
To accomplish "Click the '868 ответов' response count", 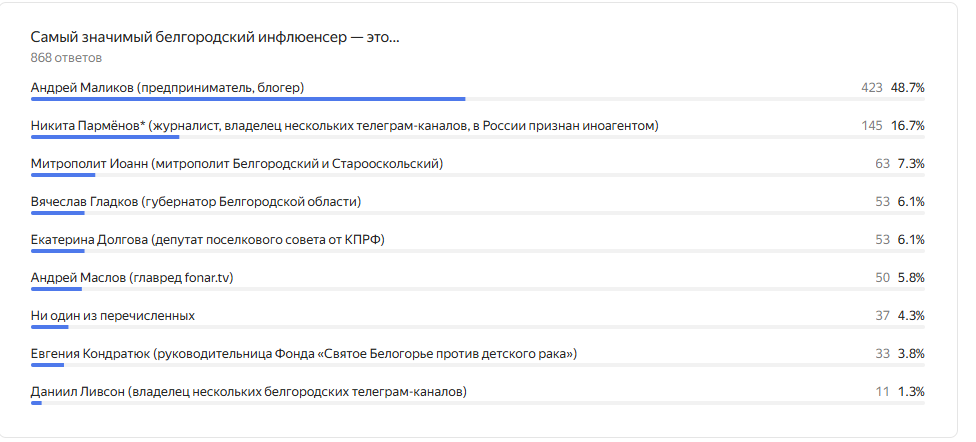I will coord(66,58).
